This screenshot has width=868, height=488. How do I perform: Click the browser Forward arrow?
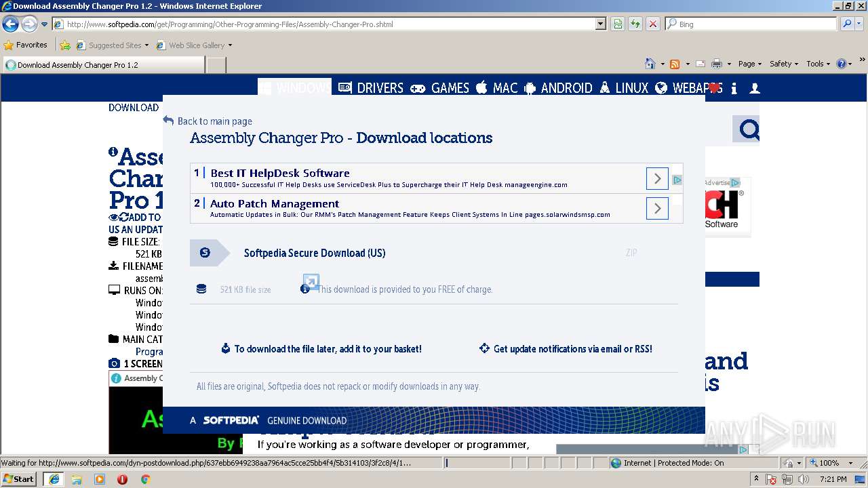click(29, 24)
